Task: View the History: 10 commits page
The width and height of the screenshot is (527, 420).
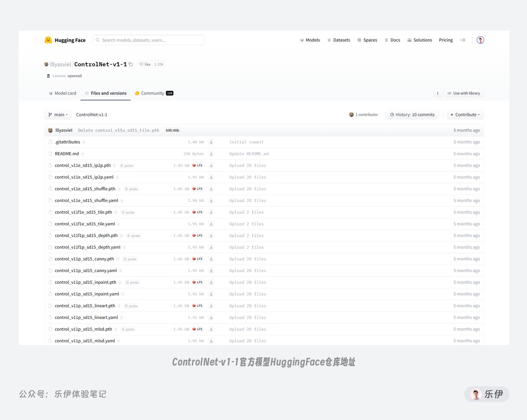Action: click(x=412, y=115)
